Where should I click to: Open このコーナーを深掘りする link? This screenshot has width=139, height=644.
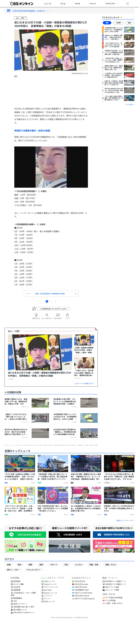point(84,383)
